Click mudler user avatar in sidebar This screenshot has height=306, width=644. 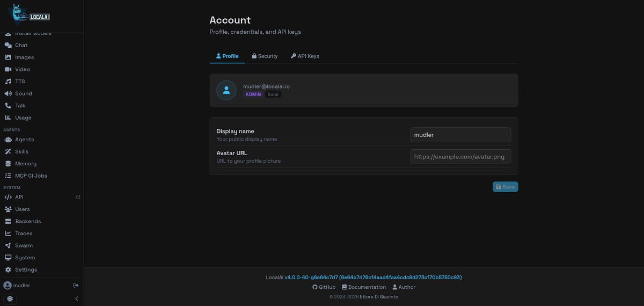(x=8, y=285)
